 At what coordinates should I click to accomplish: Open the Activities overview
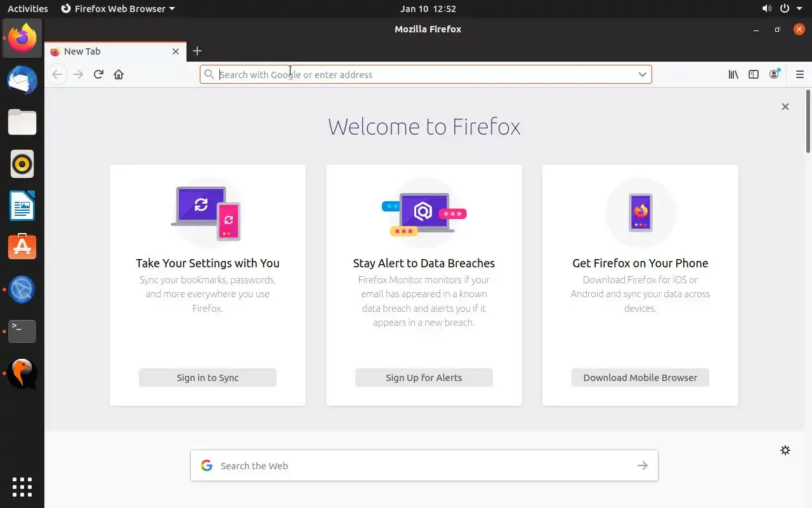click(x=27, y=9)
